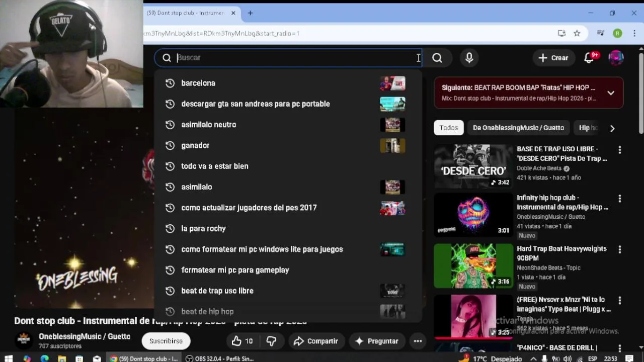Choose 'formatear mi pc para gameplay' suggestion
The height and width of the screenshot is (362, 644).
pyautogui.click(x=288, y=270)
